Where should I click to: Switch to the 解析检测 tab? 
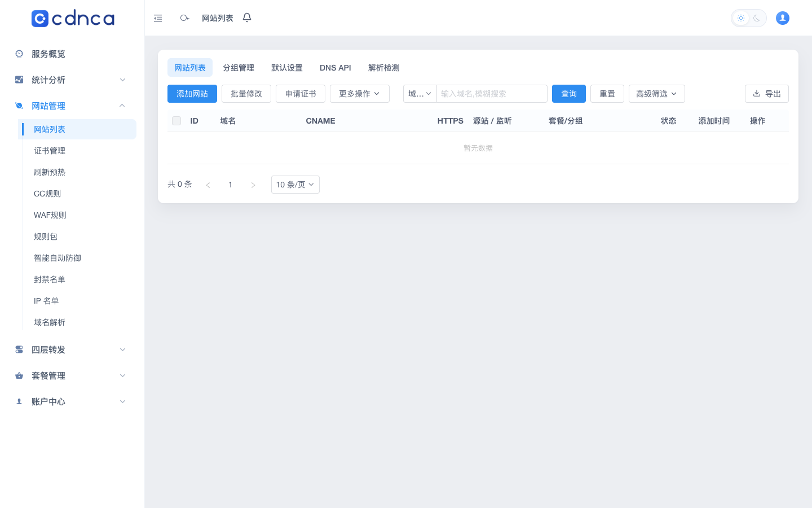pos(384,68)
